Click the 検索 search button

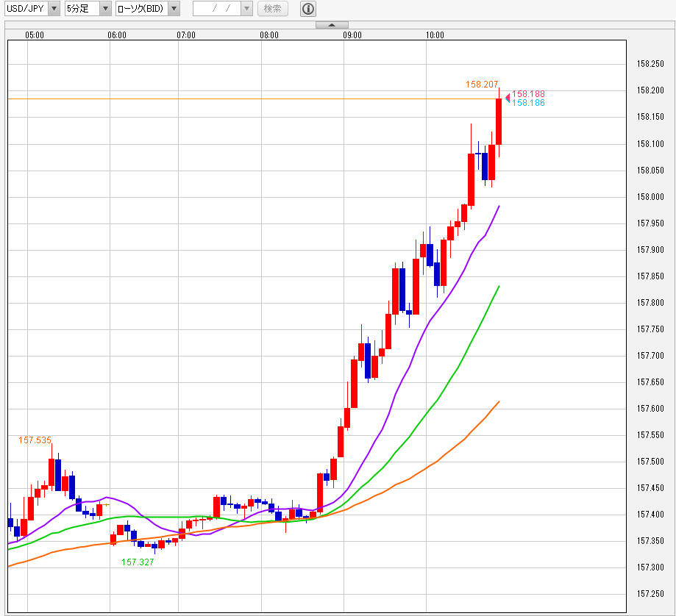(x=272, y=9)
